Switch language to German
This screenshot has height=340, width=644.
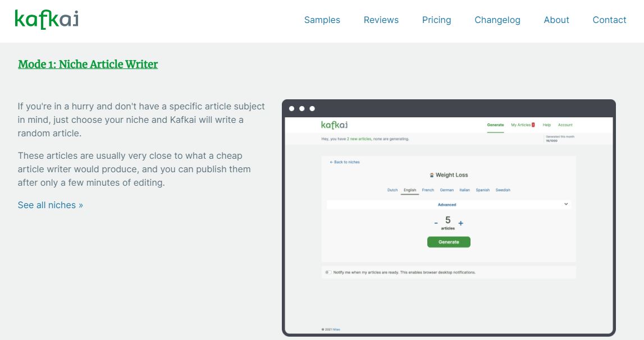[447, 190]
